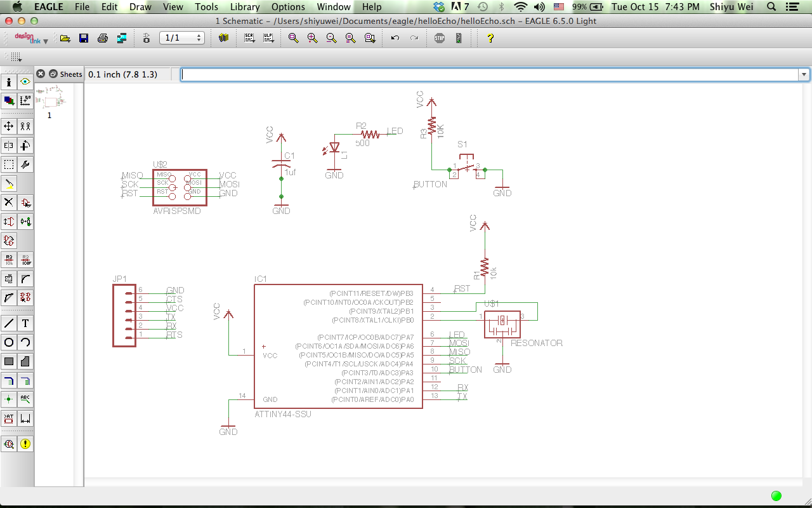812x508 pixels.
Task: Select the Junction tool
Action: 9,399
